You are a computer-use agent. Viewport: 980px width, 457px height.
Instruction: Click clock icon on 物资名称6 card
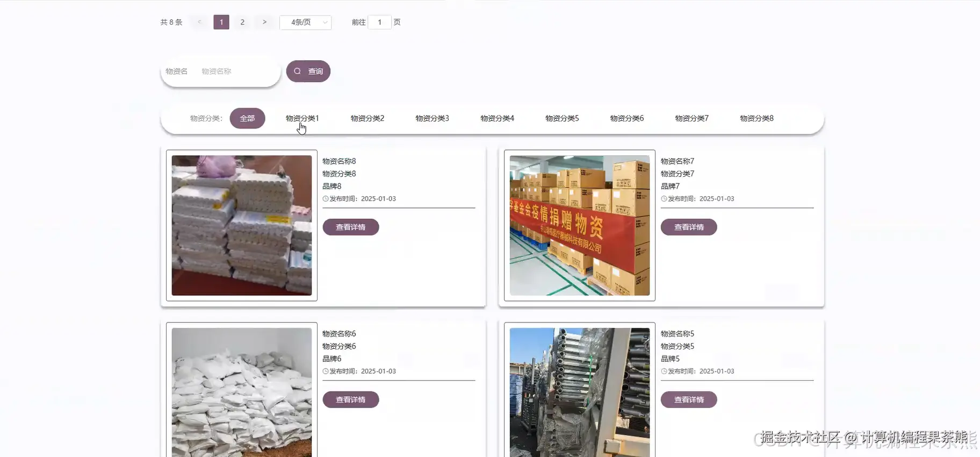coord(326,372)
